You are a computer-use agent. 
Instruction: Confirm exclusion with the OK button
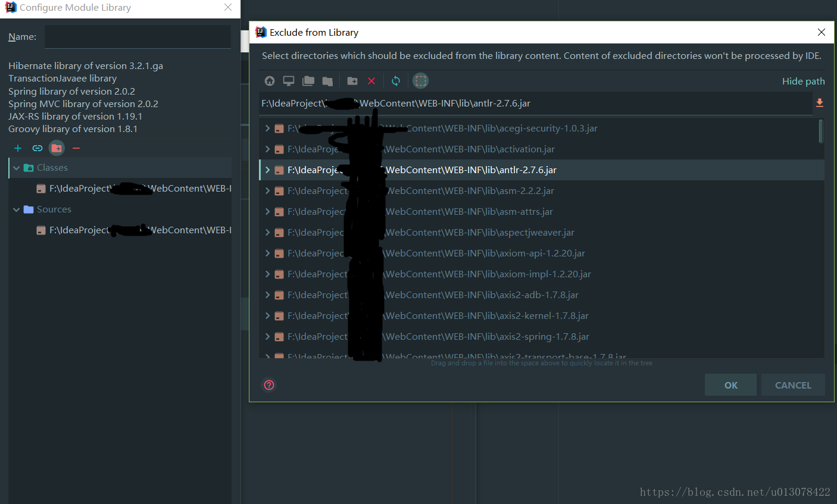(x=730, y=385)
